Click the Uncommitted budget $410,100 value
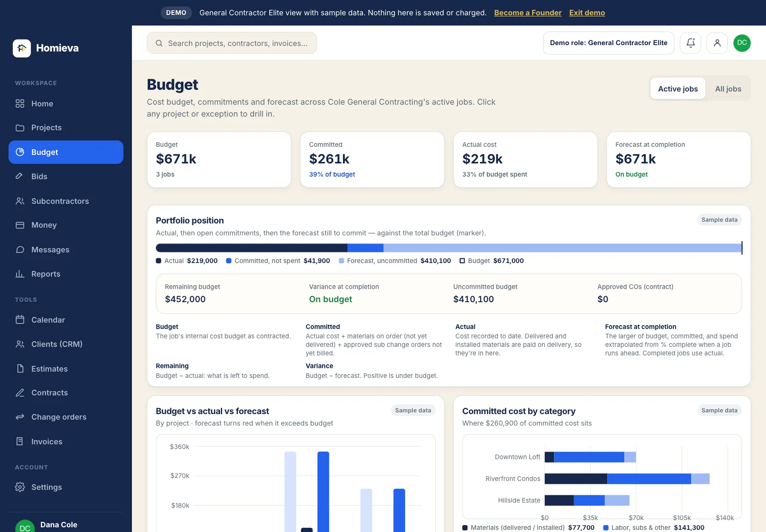Viewport: 766px width, 532px height. (x=474, y=299)
